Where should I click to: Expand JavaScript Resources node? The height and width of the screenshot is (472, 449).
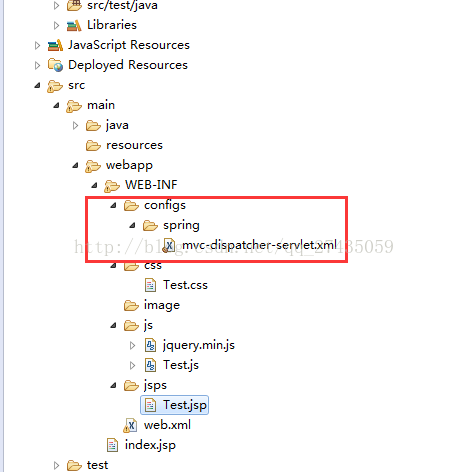[x=37, y=45]
